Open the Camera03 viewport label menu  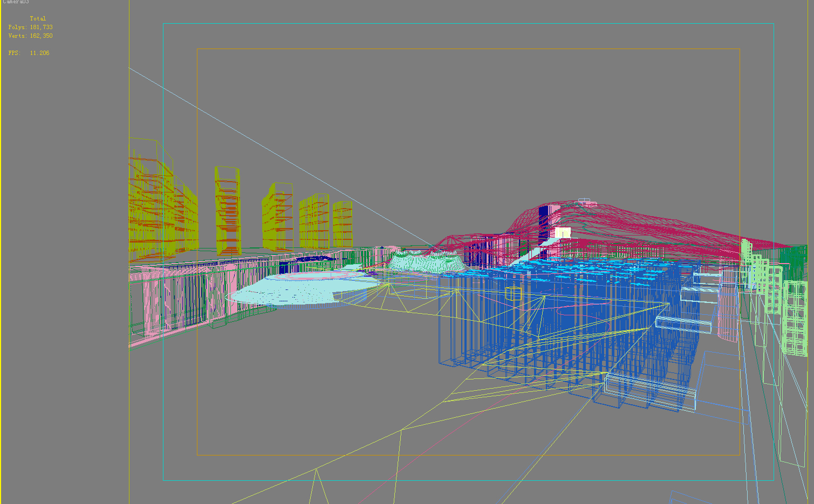coord(16,2)
